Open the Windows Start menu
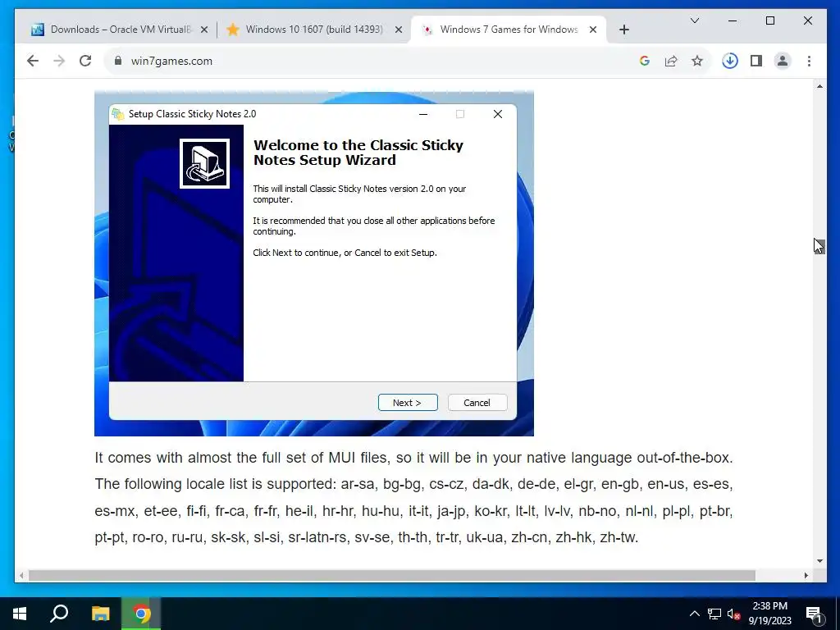840x630 pixels. 20,614
